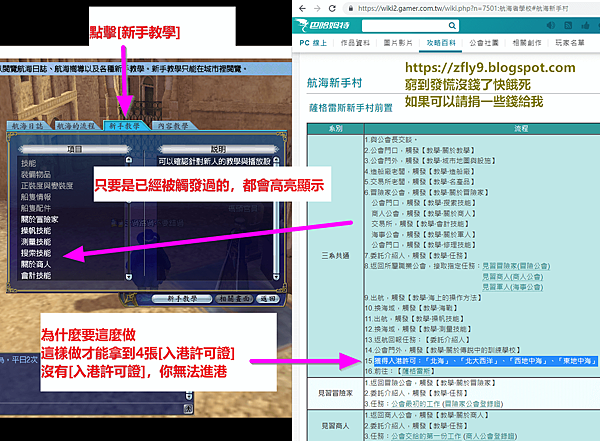This screenshot has height=441, width=600.
Task: Open 商人公會登錄證 link
Action: tap(491, 436)
